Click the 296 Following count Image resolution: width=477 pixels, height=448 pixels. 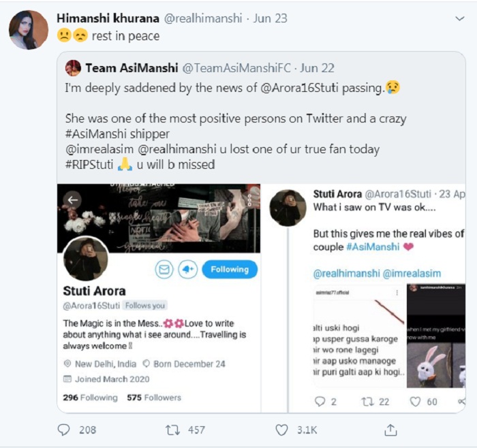point(90,397)
